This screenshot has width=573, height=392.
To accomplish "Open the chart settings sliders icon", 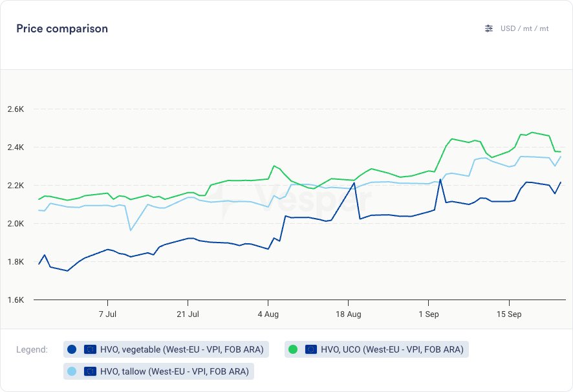I will click(x=489, y=28).
